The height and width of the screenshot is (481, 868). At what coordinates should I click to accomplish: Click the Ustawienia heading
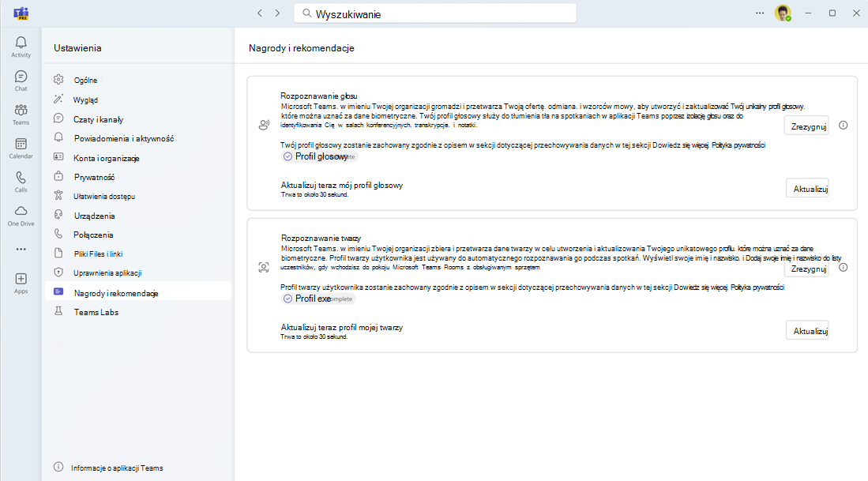click(77, 48)
